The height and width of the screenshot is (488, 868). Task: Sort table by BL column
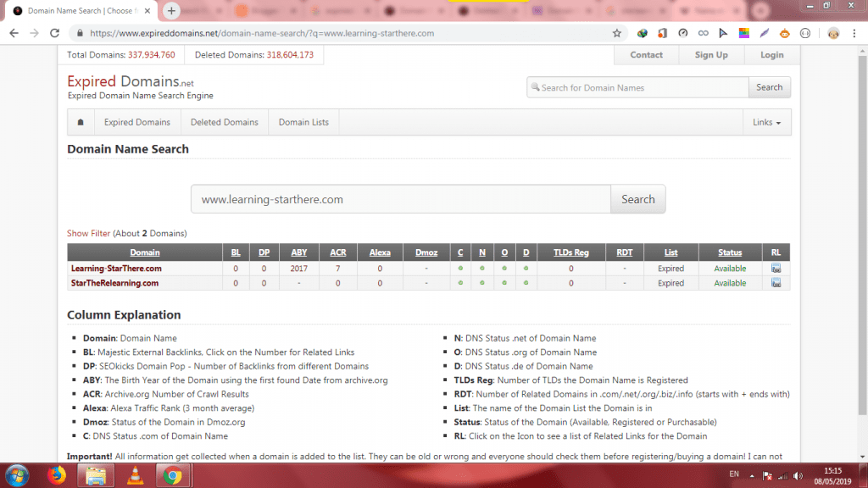(236, 252)
